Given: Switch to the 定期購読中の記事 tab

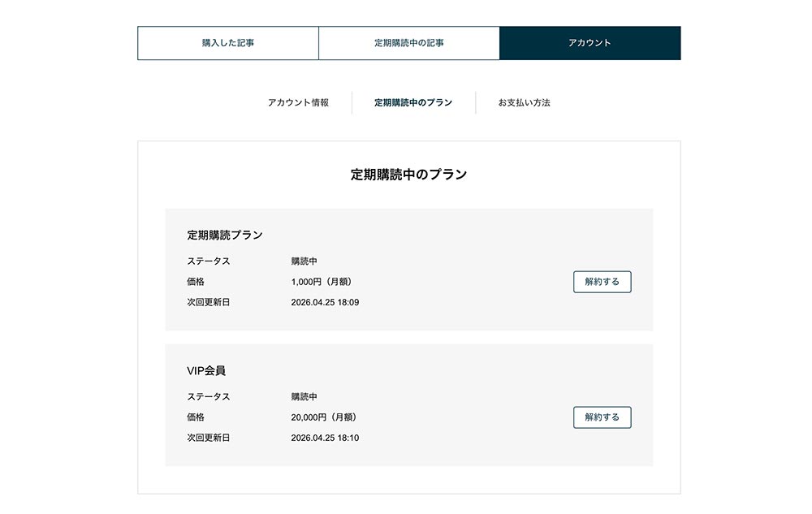Looking at the screenshot, I should coord(409,43).
